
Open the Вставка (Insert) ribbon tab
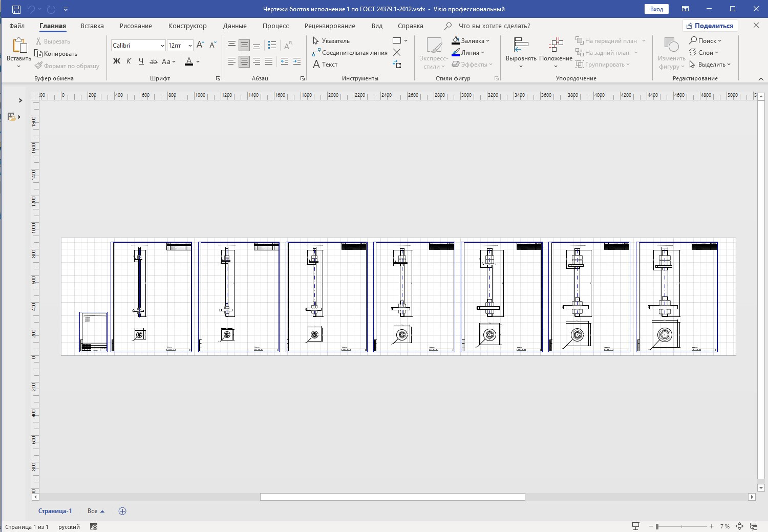(x=92, y=26)
